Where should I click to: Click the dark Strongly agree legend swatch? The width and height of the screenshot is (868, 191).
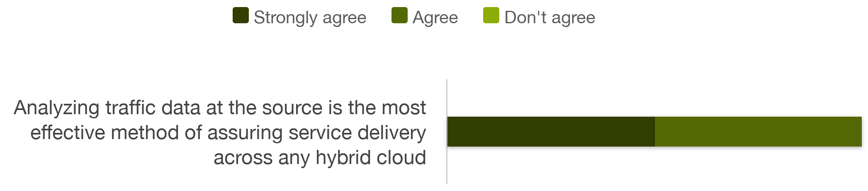241,15
